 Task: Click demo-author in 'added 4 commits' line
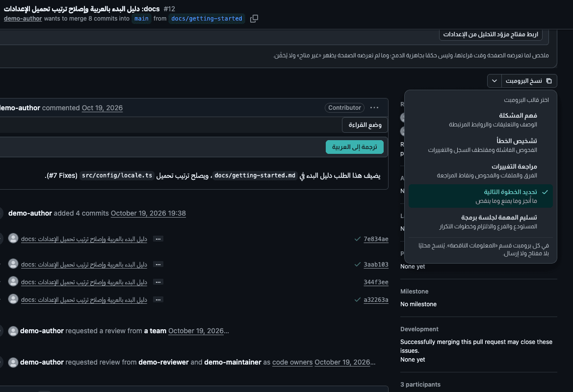[x=30, y=213]
